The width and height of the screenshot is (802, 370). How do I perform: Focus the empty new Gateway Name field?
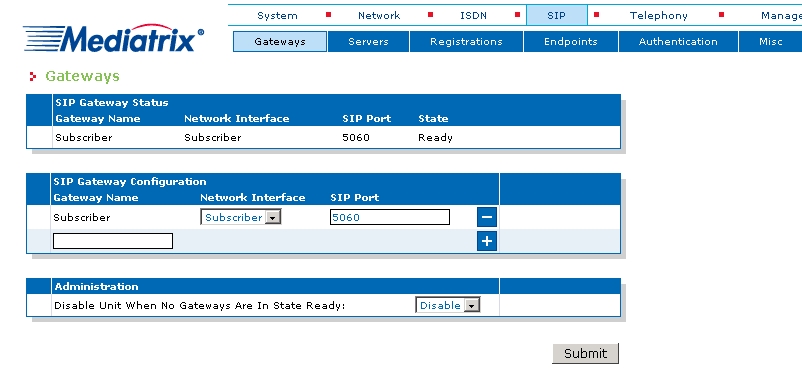[x=113, y=241]
